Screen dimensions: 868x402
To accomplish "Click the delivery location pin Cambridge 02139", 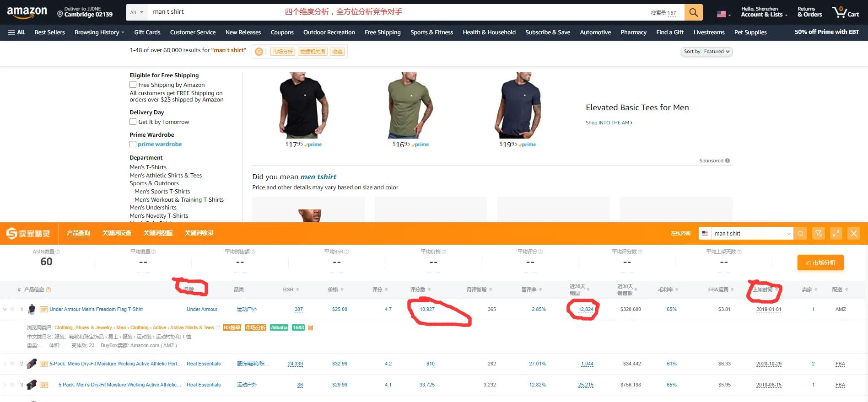I will (85, 12).
